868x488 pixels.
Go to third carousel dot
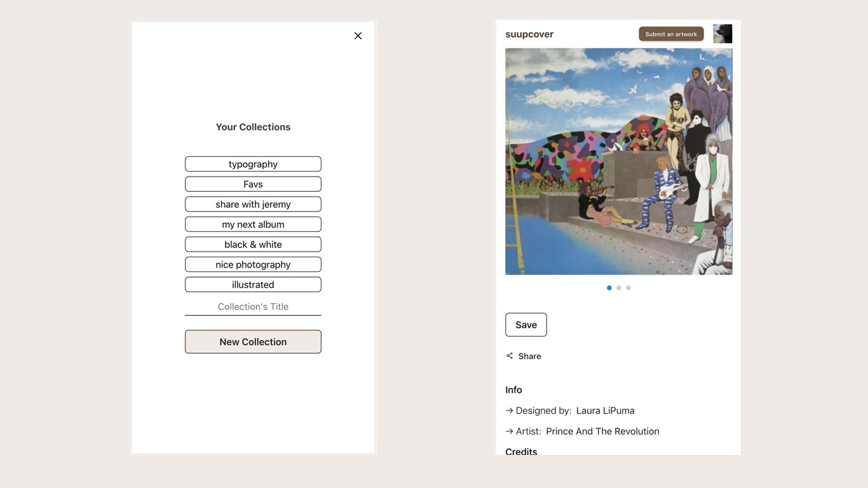628,288
